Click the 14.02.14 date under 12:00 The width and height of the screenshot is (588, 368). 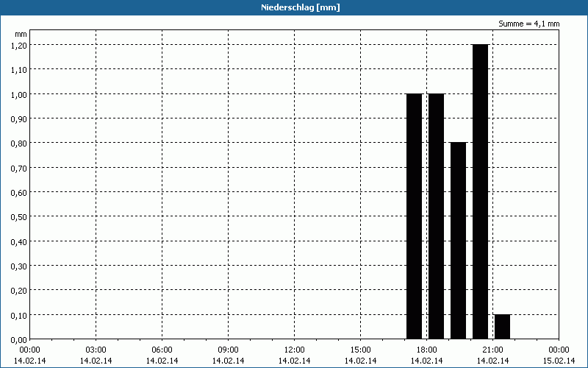[x=295, y=361]
